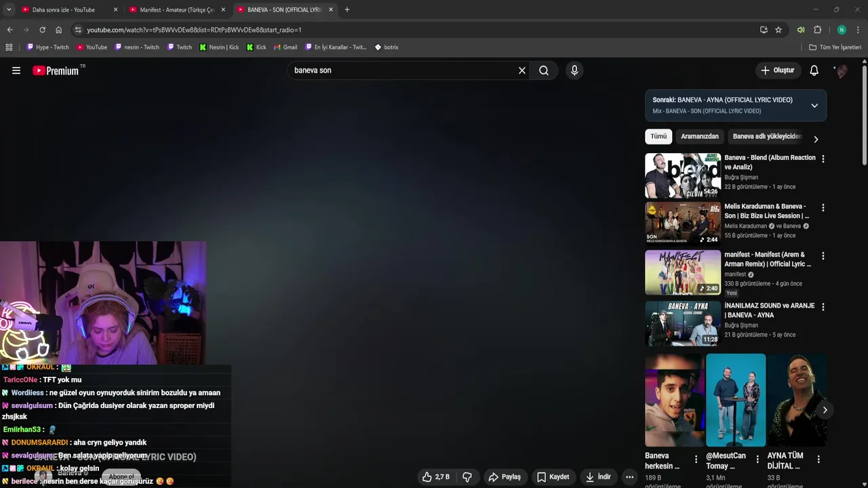The width and height of the screenshot is (868, 488).
Task: Open options for Baneva herkesin short
Action: click(x=696, y=460)
